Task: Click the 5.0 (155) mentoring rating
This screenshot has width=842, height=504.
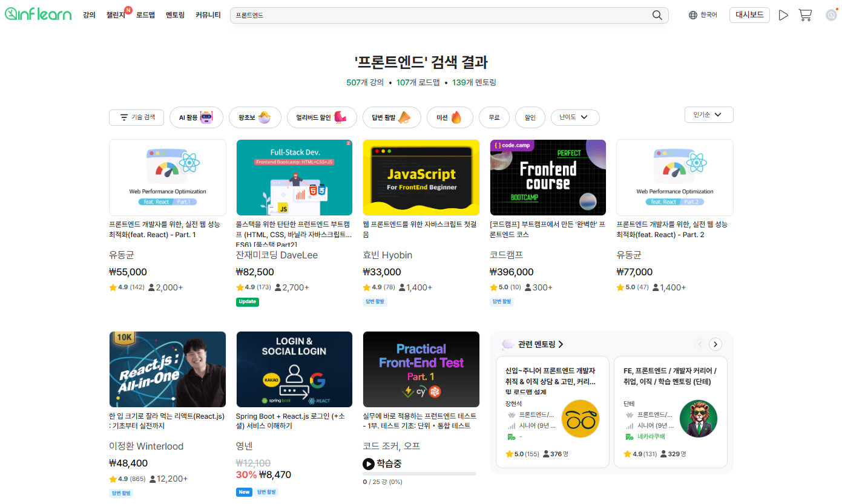Action: (x=522, y=454)
